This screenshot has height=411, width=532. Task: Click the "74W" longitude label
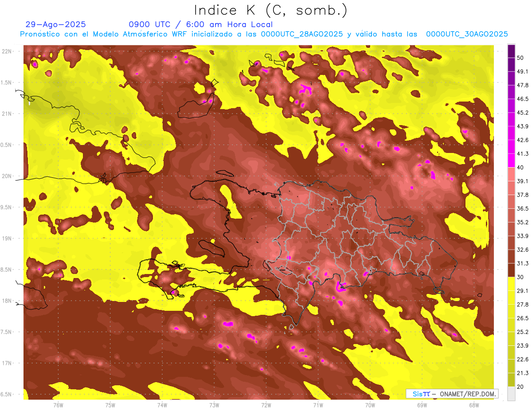point(162,405)
